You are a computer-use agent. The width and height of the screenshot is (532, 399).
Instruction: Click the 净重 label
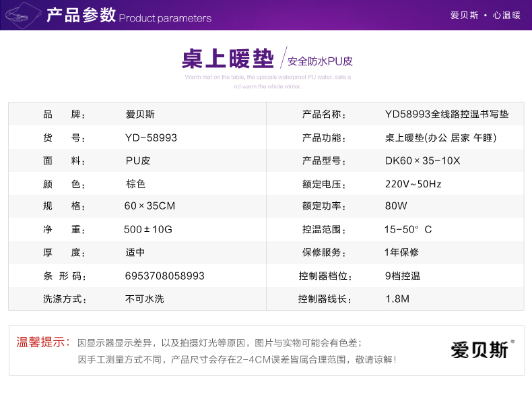pos(64,229)
